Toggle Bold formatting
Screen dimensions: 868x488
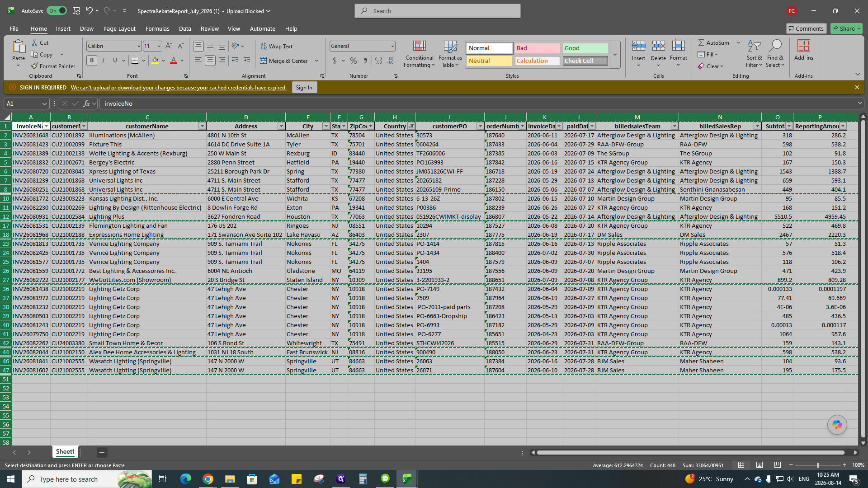(92, 61)
